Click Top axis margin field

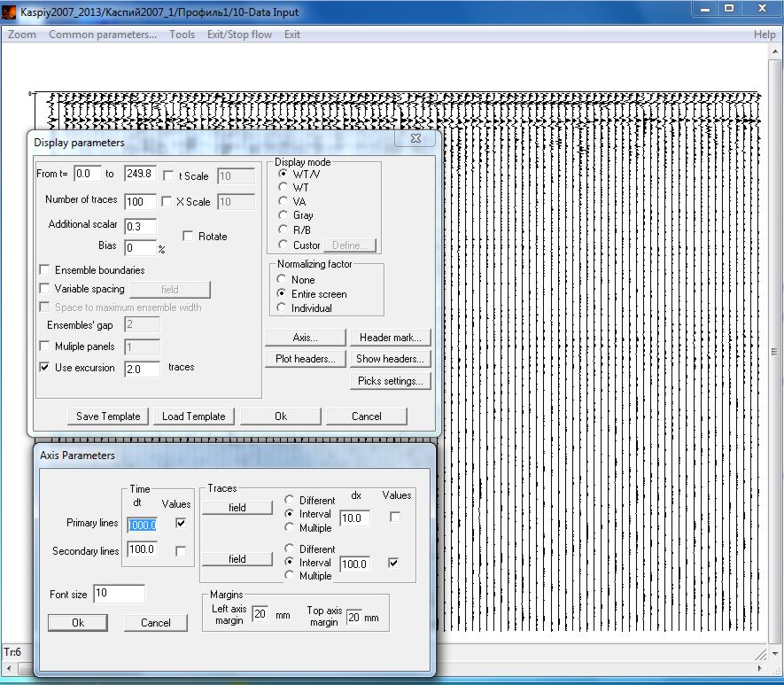click(x=353, y=618)
